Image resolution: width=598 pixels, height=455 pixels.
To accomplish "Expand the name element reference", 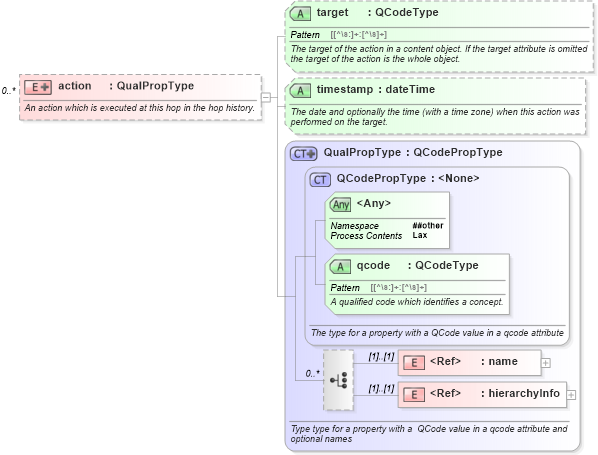I will (x=546, y=363).
